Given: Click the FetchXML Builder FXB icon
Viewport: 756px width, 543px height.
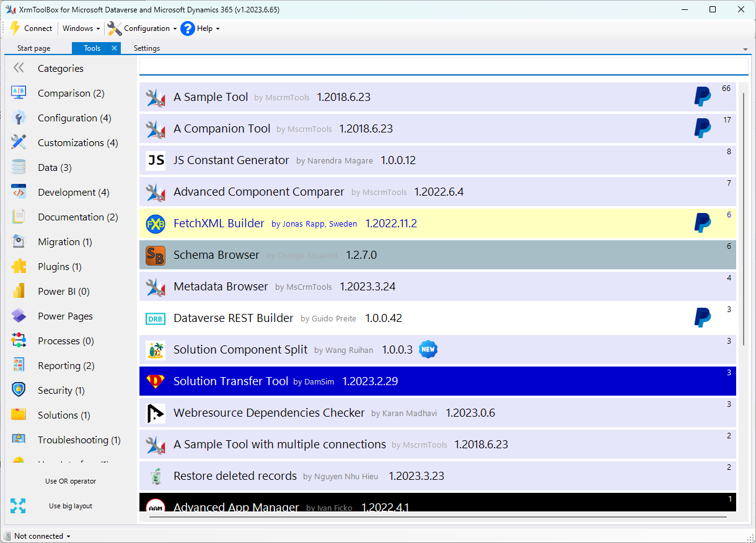Looking at the screenshot, I should [x=155, y=224].
